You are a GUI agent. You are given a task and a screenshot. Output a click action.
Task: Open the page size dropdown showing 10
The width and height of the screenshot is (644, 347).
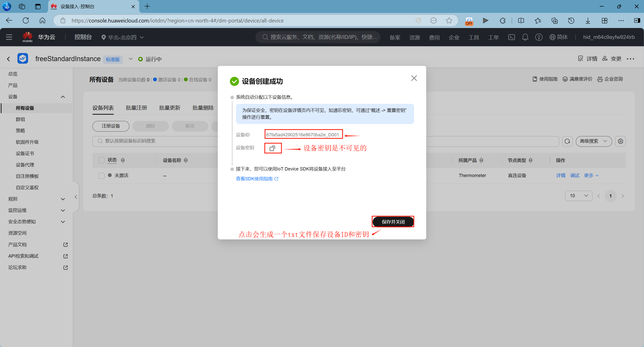[578, 196]
